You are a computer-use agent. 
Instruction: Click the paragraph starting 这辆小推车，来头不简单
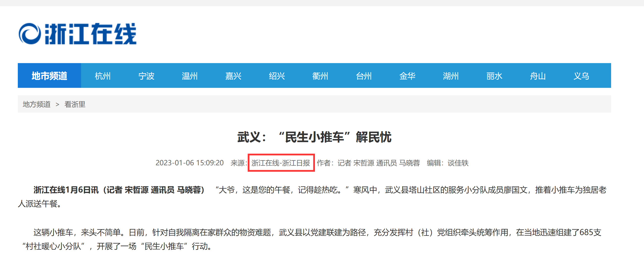click(310, 240)
